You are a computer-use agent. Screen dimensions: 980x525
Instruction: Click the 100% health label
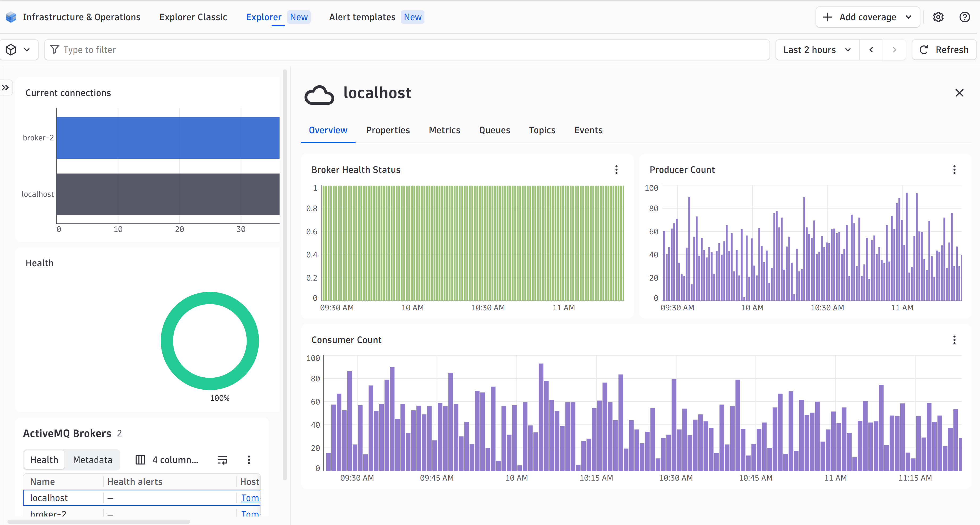point(220,398)
